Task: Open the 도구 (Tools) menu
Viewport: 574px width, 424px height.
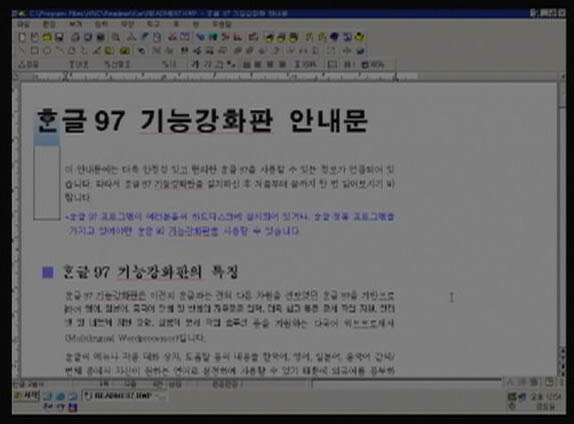Action: pos(153,25)
